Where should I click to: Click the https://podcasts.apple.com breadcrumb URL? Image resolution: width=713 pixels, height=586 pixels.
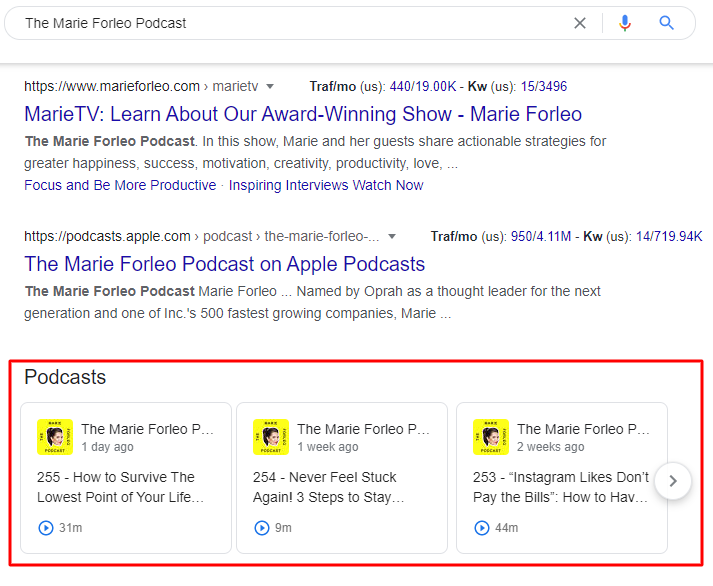coord(201,236)
